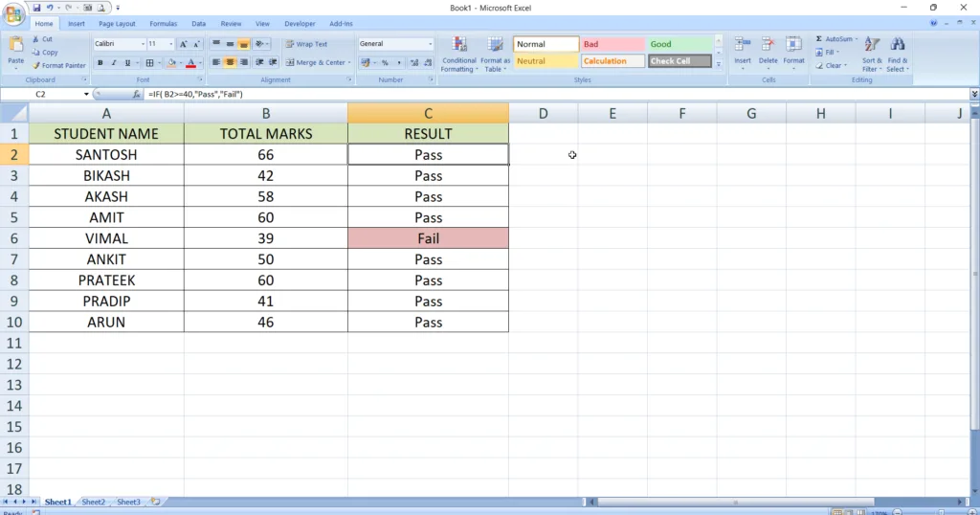Toggle Underline formatting

point(127,62)
